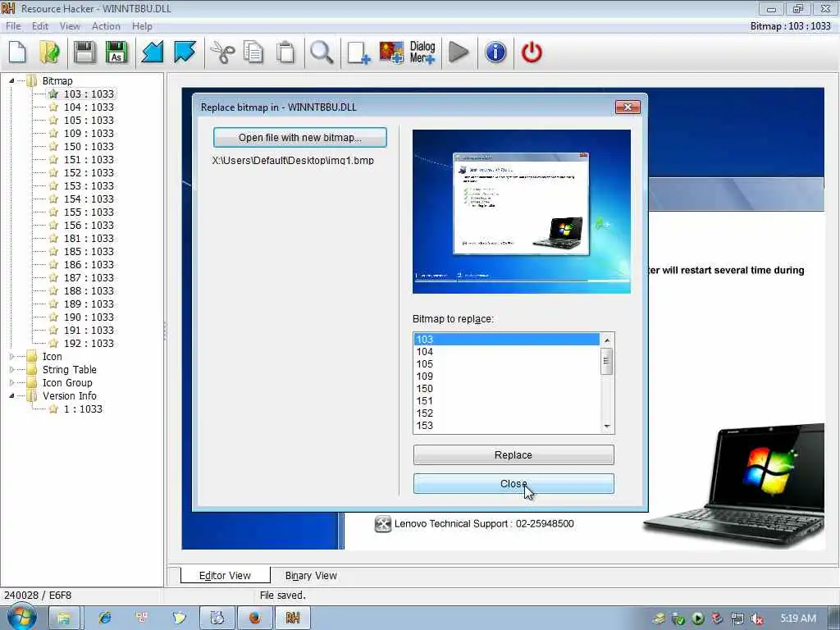
Task: Close the Replace bitmap dialog with X
Action: coord(628,107)
